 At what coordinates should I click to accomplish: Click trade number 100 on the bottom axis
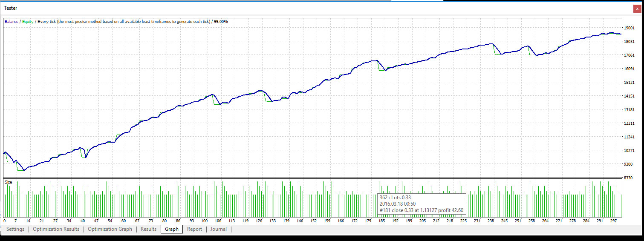[205, 221]
